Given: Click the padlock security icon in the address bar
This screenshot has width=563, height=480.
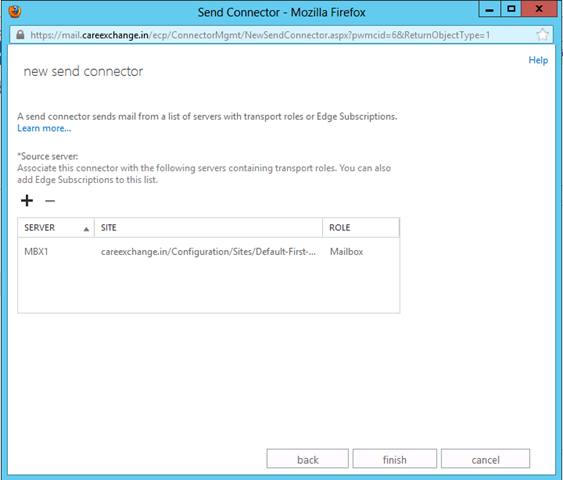Looking at the screenshot, I should [20, 35].
